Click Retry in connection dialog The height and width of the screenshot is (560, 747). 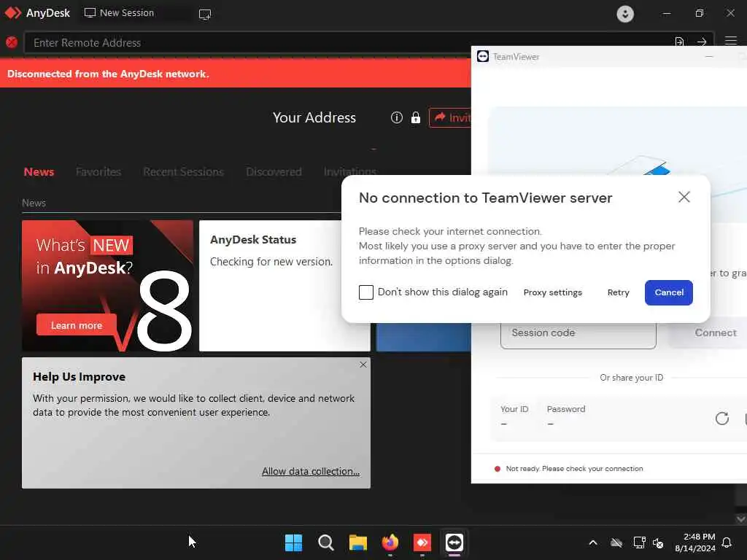tap(618, 292)
